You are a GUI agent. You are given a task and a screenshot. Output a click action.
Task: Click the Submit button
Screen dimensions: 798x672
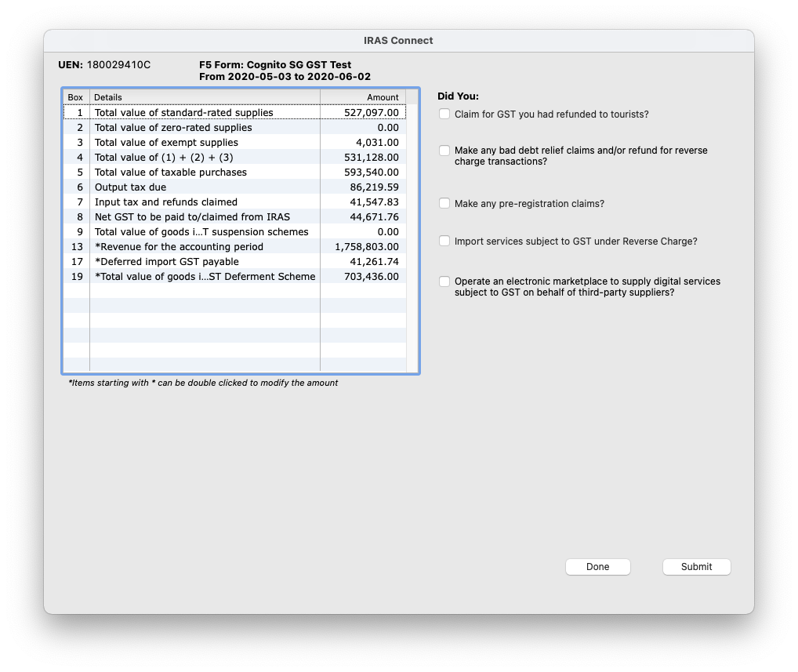tap(696, 567)
